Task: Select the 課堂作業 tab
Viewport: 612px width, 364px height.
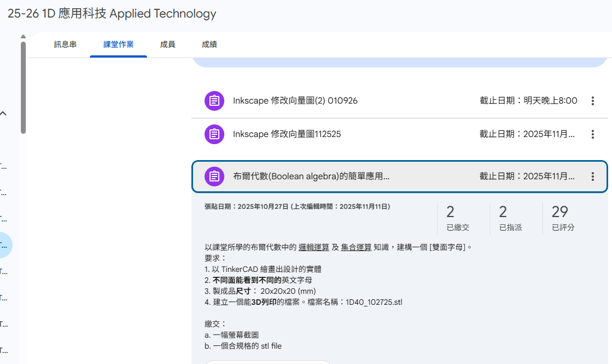Action: point(118,44)
